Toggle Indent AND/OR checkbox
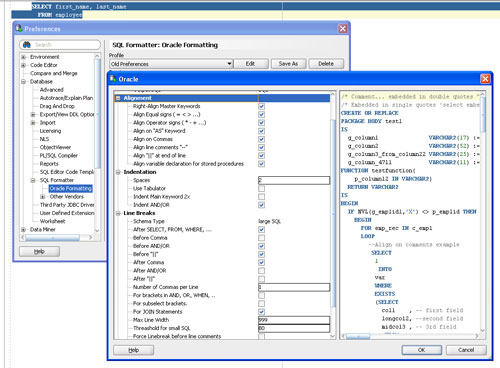This screenshot has width=500, height=368. click(262, 205)
